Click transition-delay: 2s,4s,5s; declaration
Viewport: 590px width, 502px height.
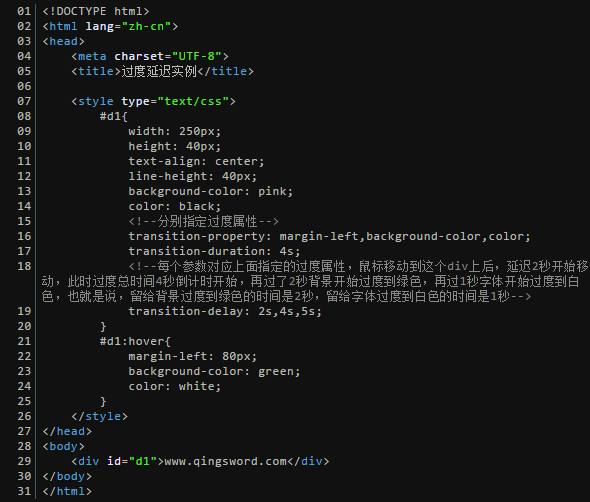[225, 312]
